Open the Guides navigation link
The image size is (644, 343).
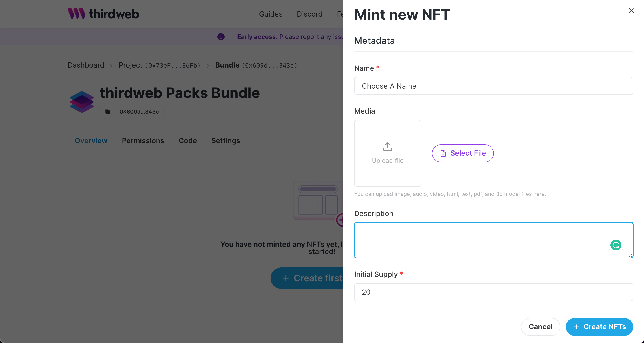(x=271, y=14)
